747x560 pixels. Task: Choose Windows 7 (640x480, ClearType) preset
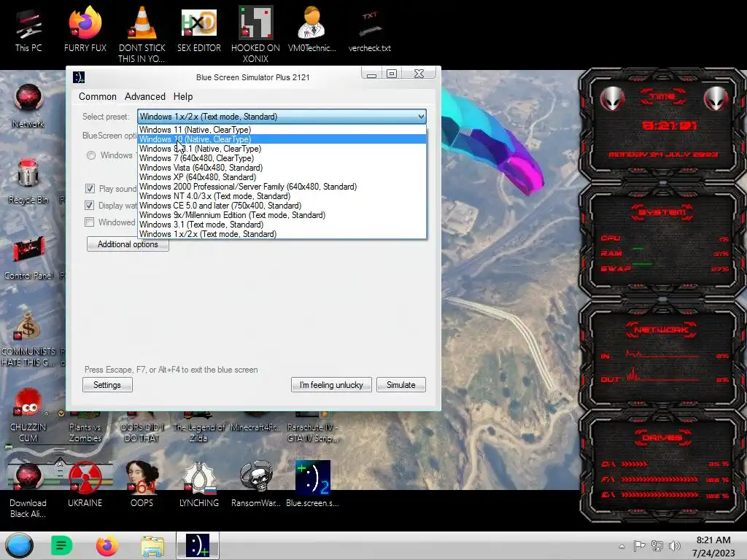click(282, 158)
